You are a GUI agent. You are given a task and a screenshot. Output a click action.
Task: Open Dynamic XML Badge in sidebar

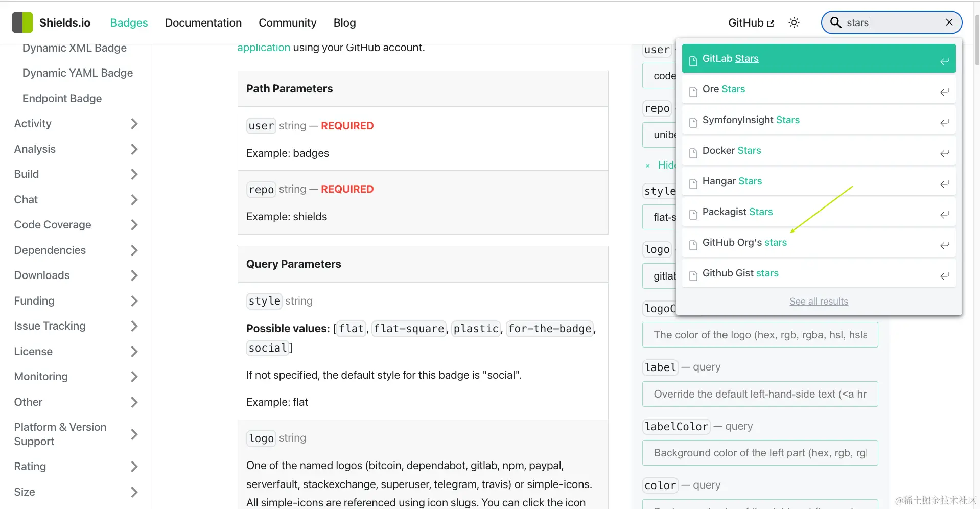pyautogui.click(x=75, y=48)
